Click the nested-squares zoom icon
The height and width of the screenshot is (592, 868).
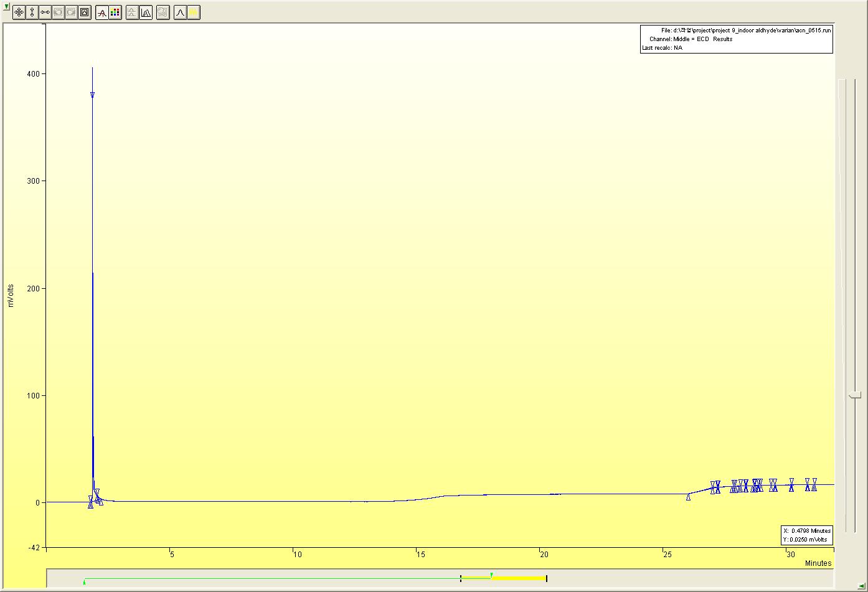pos(85,12)
